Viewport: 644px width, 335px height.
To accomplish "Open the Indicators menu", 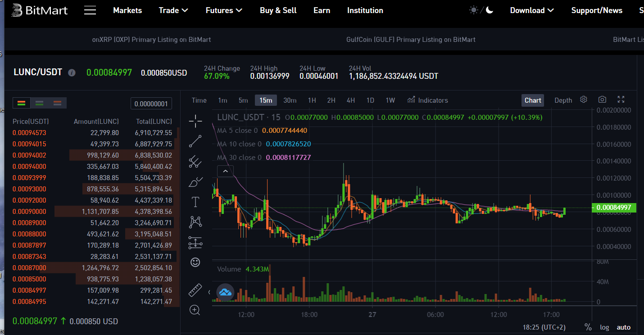I will point(427,100).
